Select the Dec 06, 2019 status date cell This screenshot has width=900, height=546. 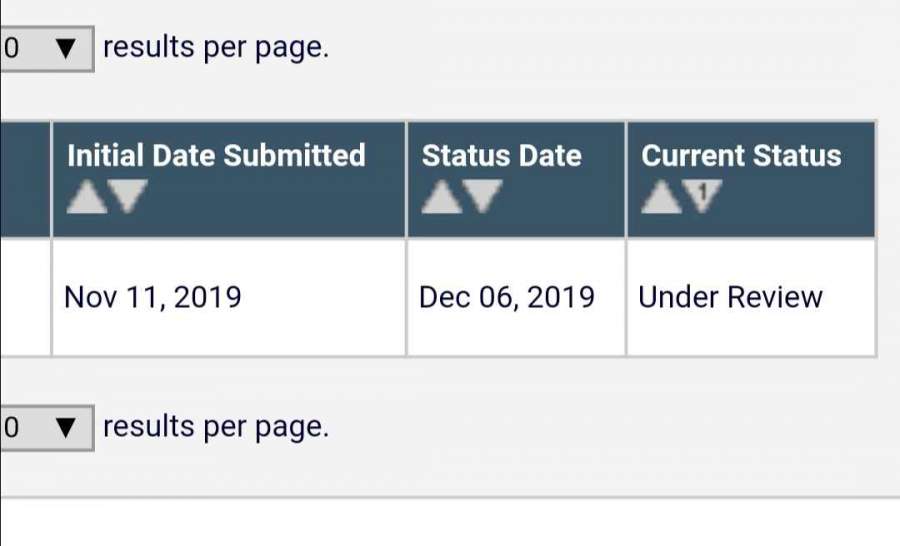(506, 297)
